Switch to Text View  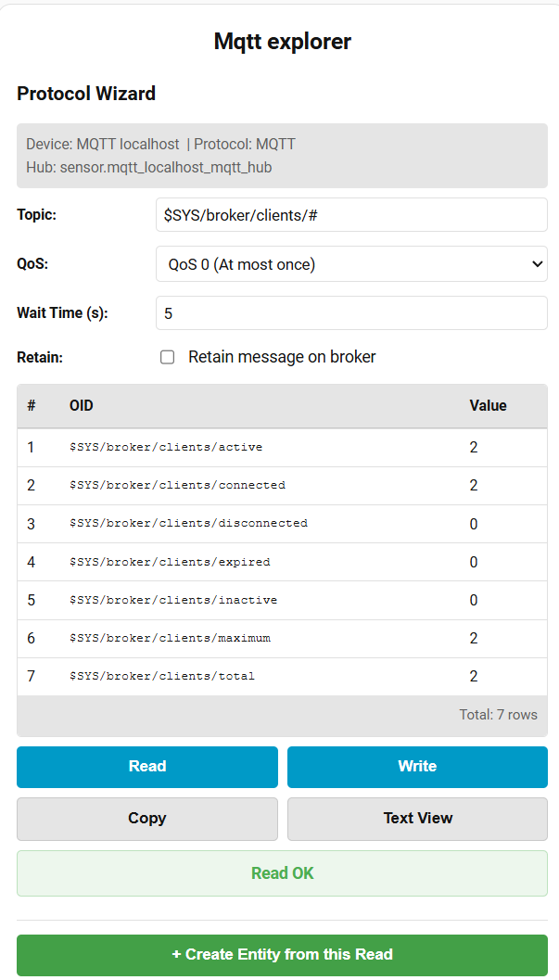416,819
